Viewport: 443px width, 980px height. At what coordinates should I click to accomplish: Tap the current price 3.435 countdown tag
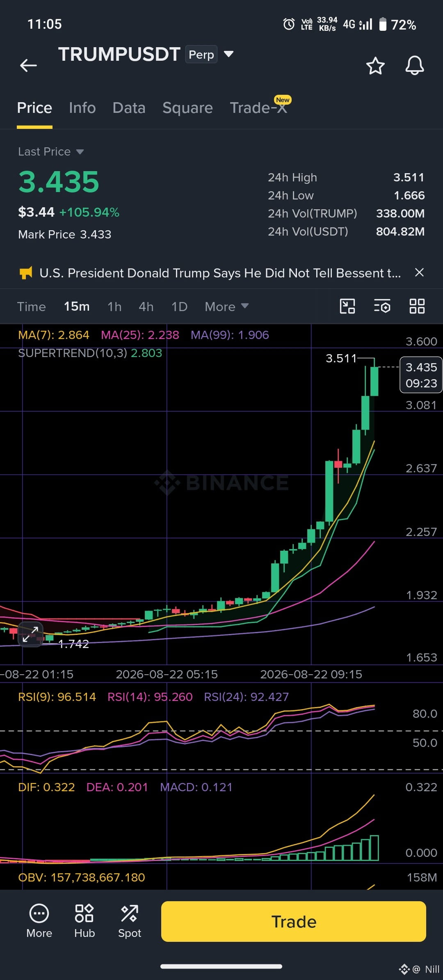click(421, 375)
